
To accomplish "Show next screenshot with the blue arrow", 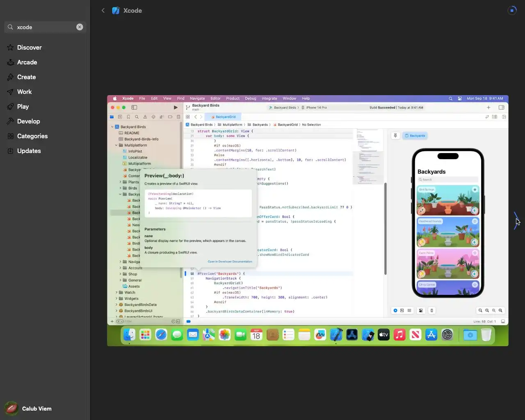I will (x=516, y=221).
